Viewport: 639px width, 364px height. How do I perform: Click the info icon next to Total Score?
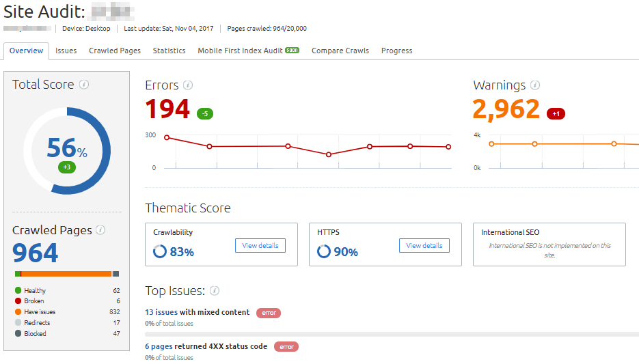[84, 85]
